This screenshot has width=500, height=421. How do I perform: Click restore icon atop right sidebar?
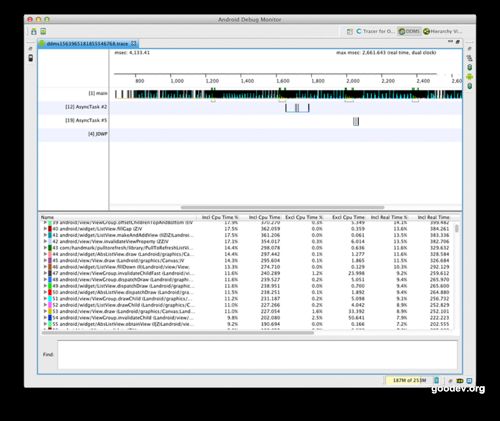click(469, 49)
